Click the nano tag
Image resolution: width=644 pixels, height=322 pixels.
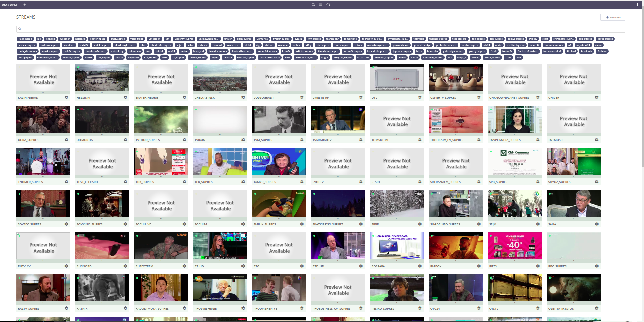(598, 45)
